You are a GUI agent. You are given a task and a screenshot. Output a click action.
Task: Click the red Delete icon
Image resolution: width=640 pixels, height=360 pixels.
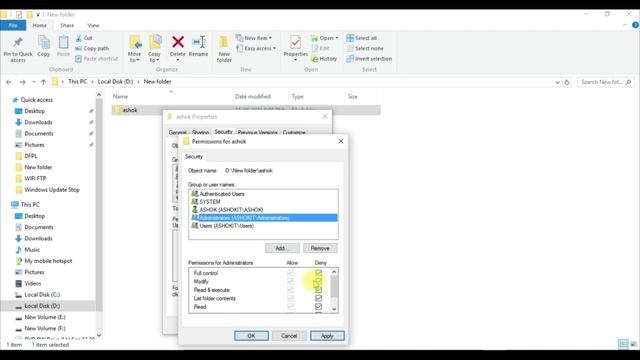click(x=178, y=42)
